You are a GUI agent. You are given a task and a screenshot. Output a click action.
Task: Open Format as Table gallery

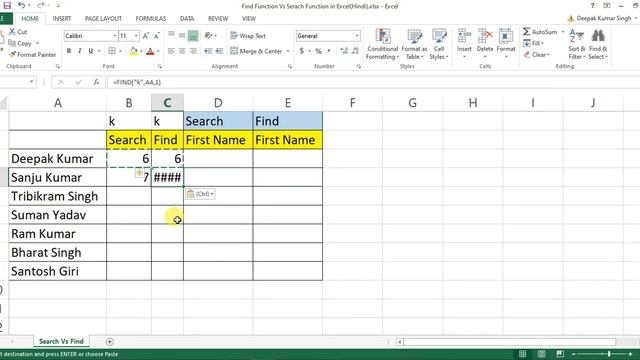pos(414,44)
